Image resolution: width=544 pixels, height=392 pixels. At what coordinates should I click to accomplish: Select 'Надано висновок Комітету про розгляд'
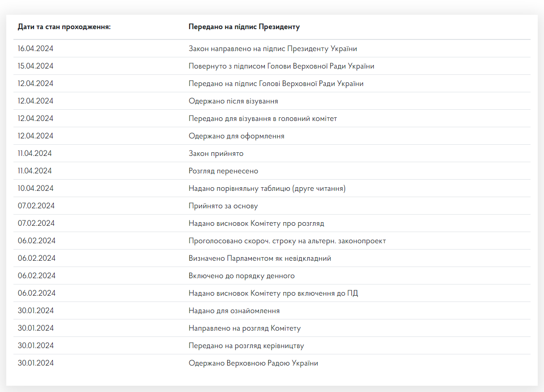pyautogui.click(x=256, y=224)
